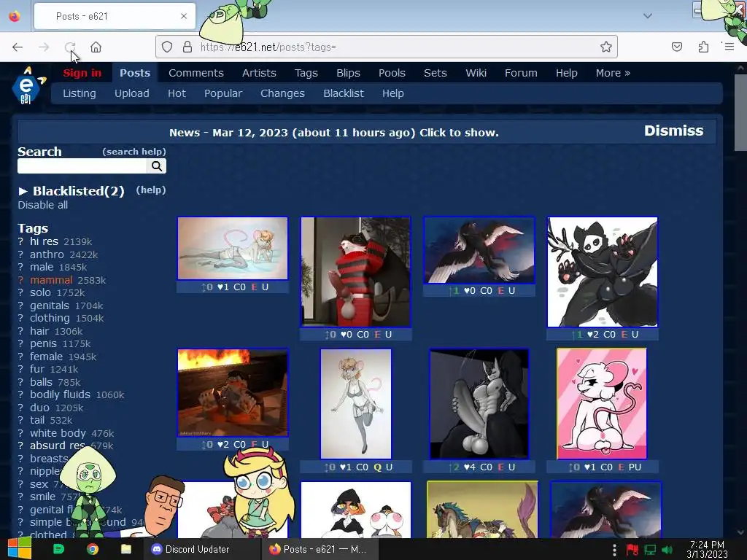Viewport: 747px width, 560px height.
Task: Open the Windows Start button
Action: tap(19, 548)
